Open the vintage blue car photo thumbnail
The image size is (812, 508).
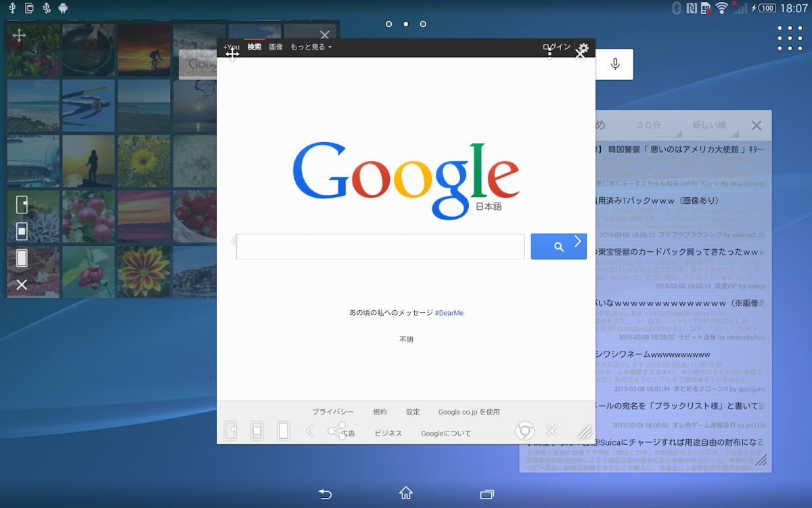point(33,161)
